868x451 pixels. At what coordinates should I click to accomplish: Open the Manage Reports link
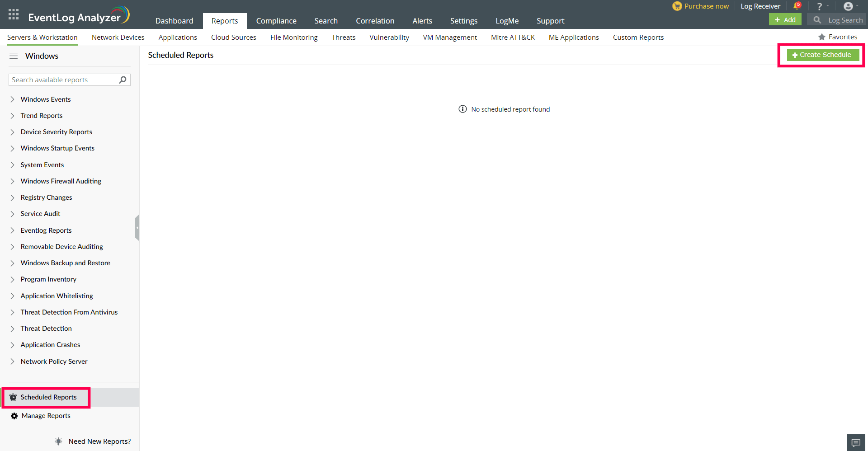(x=46, y=416)
